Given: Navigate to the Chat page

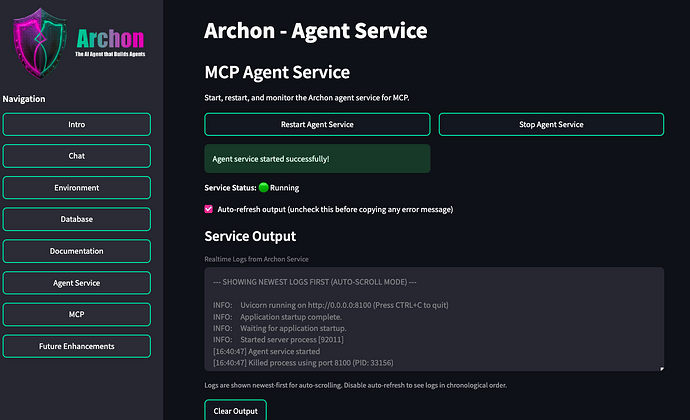Looking at the screenshot, I should click(77, 156).
